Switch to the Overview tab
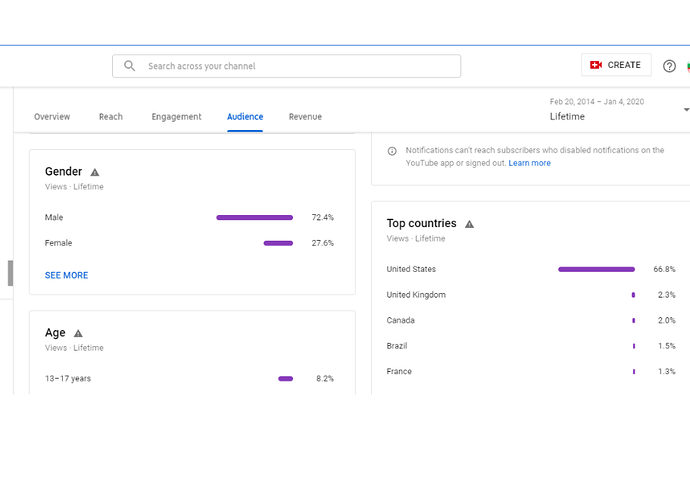Screen dimensions: 690x487 (52, 117)
